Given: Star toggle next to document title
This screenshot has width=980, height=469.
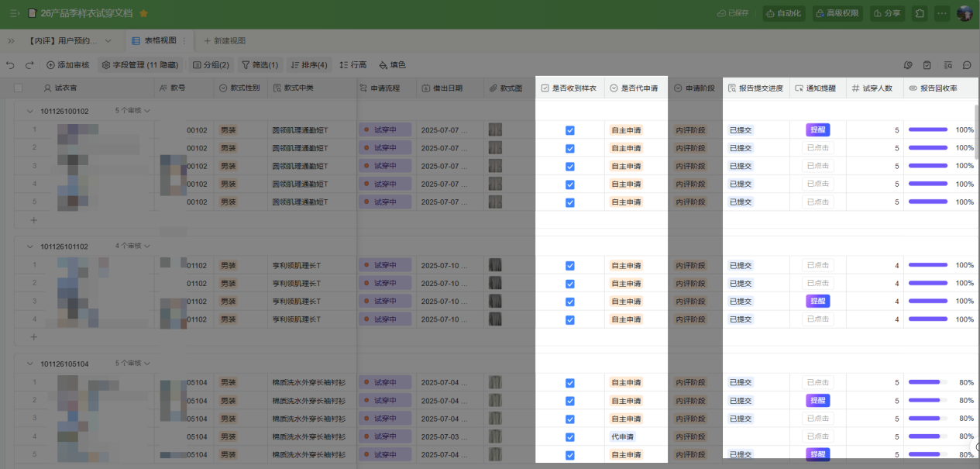Looking at the screenshot, I should [144, 14].
